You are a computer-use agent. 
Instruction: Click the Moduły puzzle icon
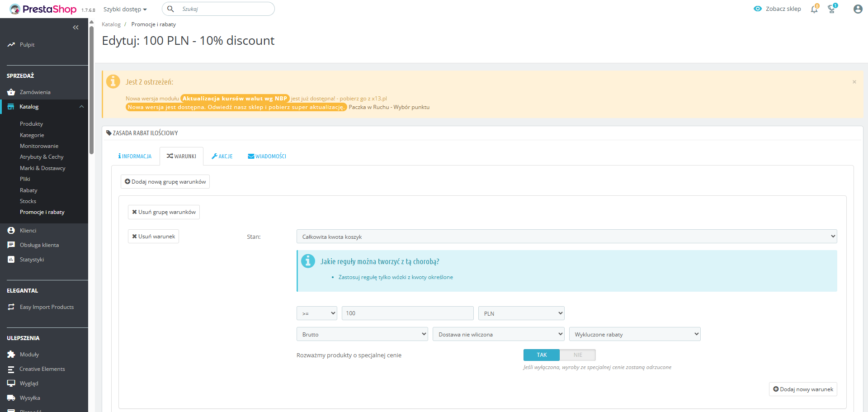pos(11,355)
